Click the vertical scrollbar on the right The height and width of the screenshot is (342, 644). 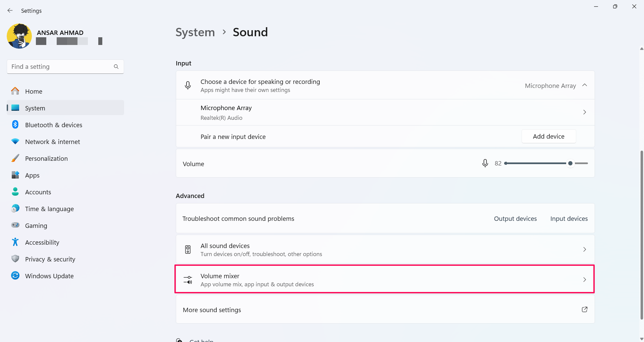[641, 235]
